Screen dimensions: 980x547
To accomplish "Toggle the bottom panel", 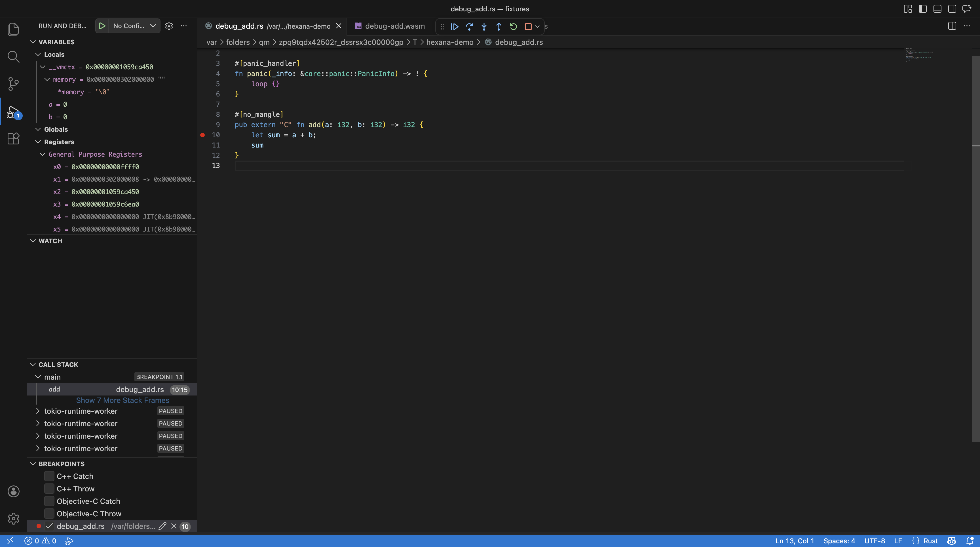I will coord(937,9).
